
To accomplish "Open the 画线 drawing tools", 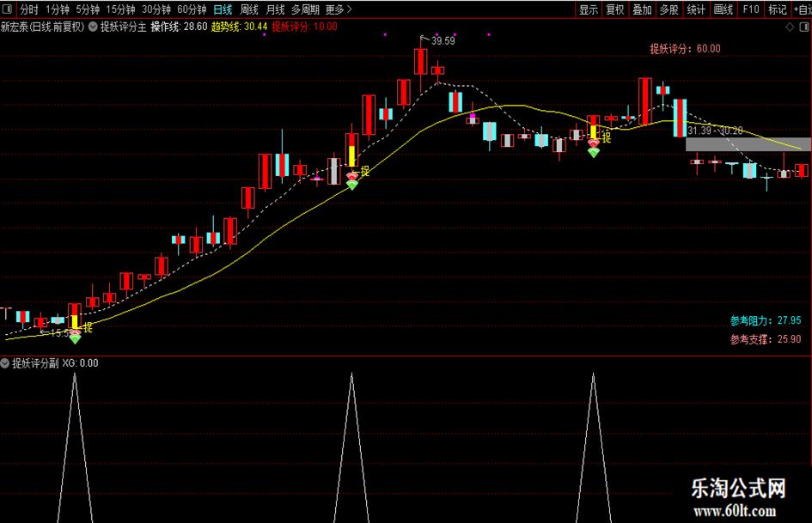I will coord(723,9).
